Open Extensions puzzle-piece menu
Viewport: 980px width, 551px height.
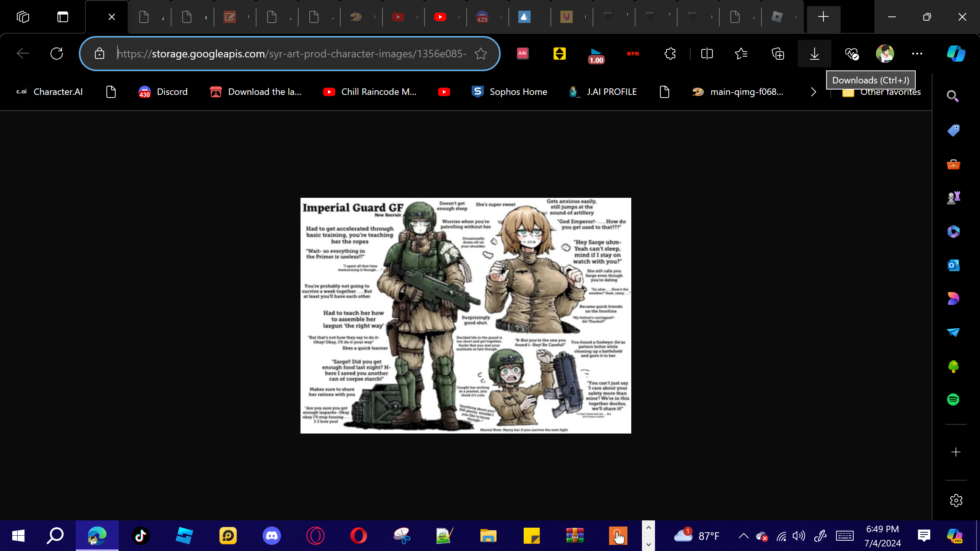(x=670, y=54)
